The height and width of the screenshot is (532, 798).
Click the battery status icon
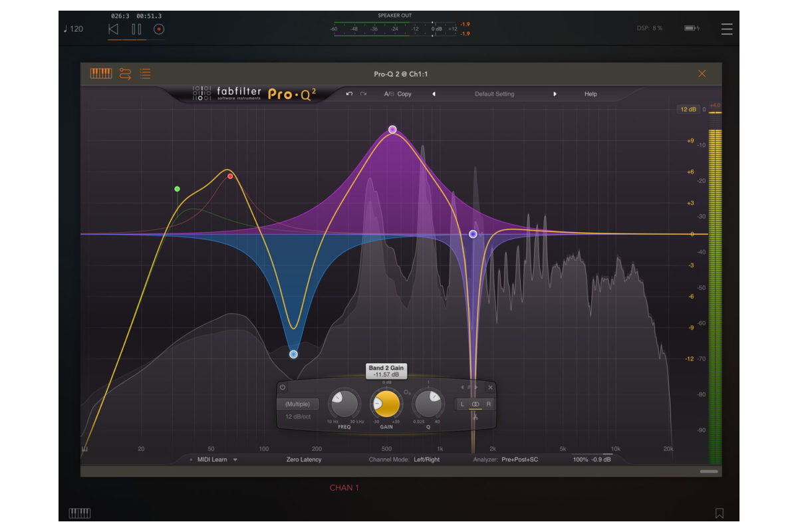(x=692, y=28)
